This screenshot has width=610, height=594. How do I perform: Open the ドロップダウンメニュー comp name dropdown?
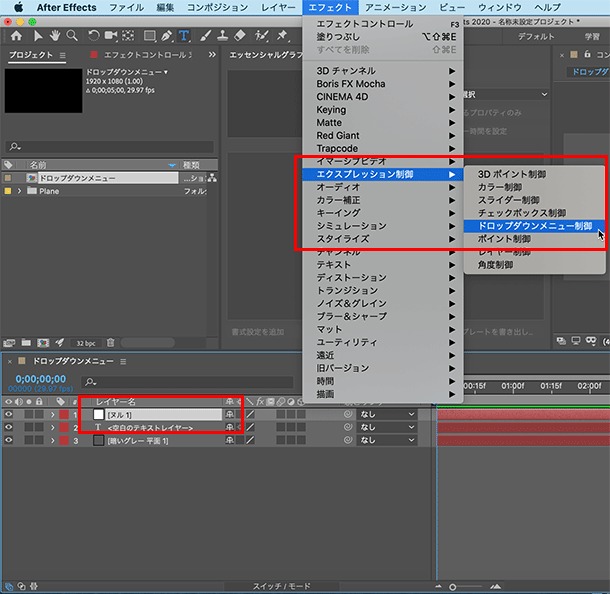(x=127, y=72)
